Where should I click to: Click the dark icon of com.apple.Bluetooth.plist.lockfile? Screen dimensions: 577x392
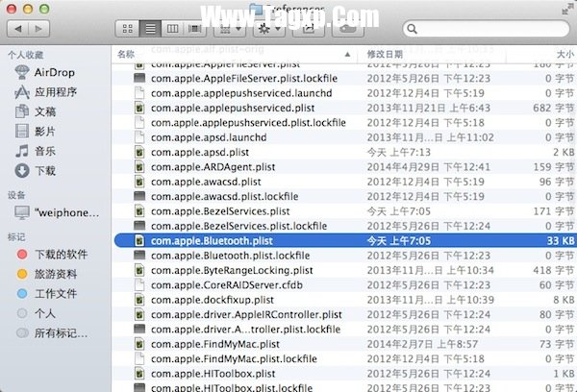(x=139, y=255)
